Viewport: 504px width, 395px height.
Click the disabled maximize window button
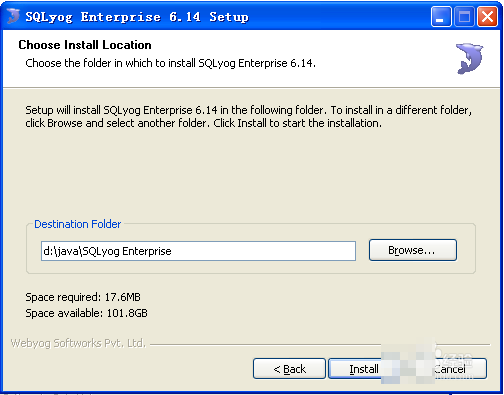pyautogui.click(x=464, y=17)
